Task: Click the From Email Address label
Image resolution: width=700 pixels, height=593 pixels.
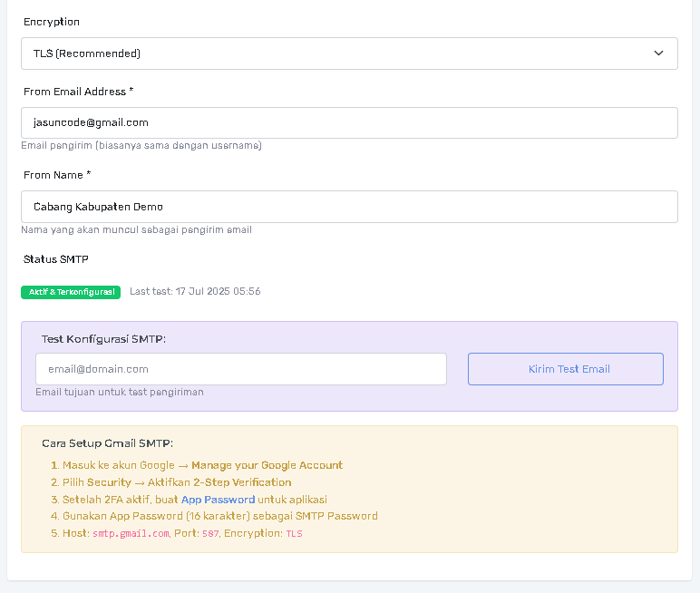Action: pos(78,92)
